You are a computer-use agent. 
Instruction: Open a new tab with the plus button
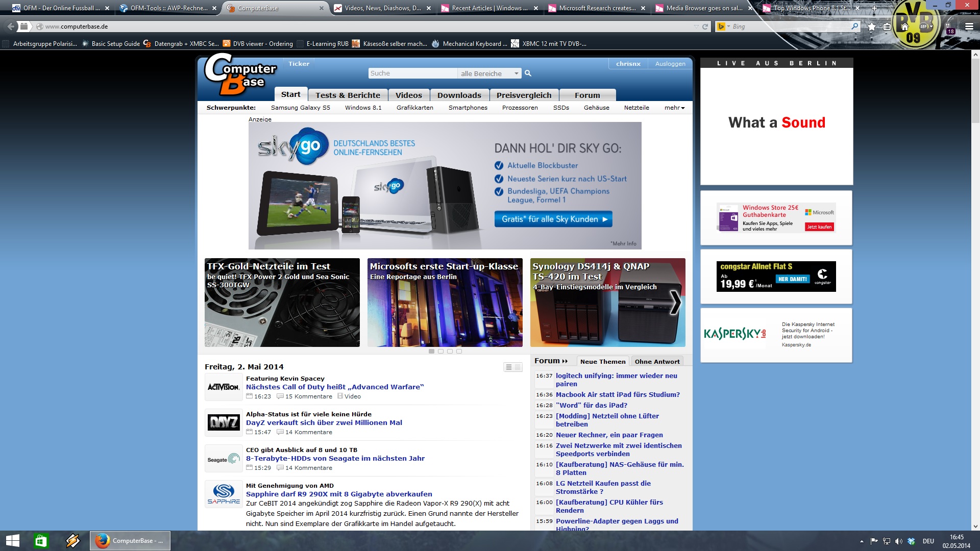[x=874, y=8]
